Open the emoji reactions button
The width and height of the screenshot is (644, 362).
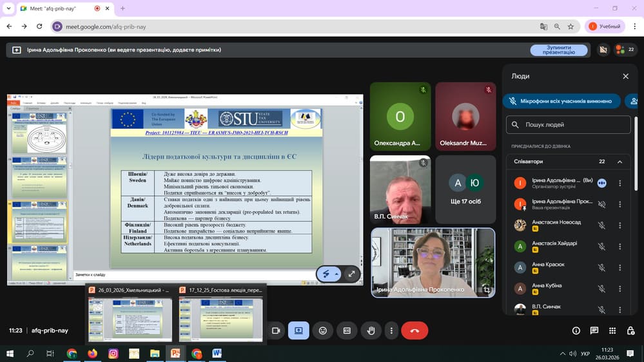[x=323, y=330]
